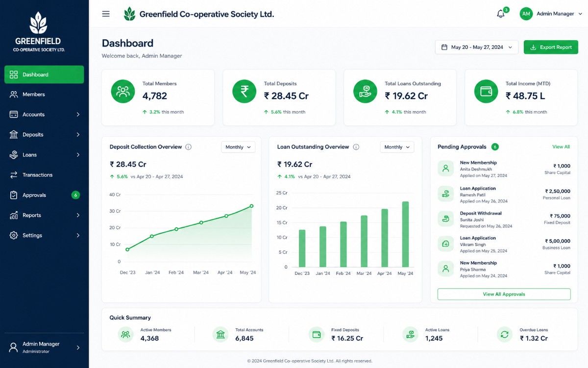
Task: Click the hamburger menu icon
Action: (x=106, y=14)
